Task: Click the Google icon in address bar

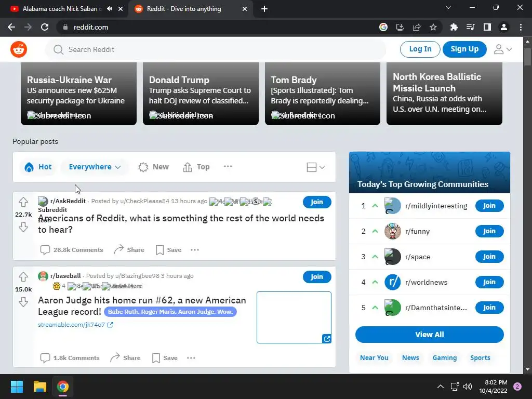Action: point(383,27)
